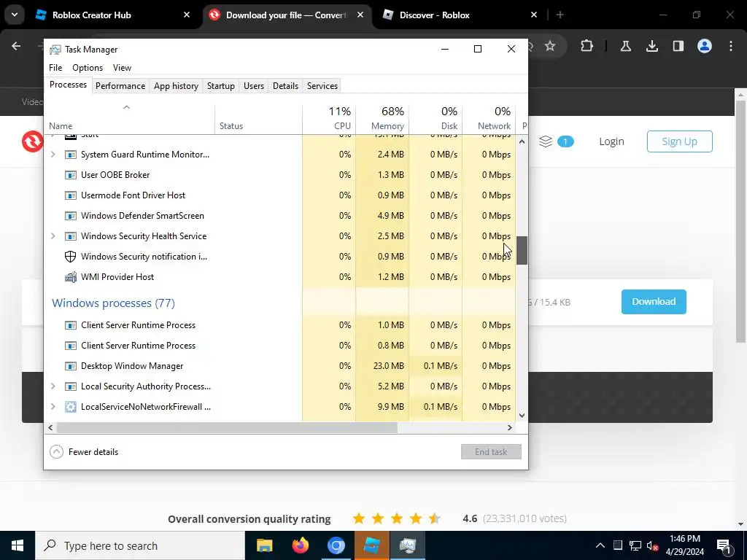Switch to the Performance tab

(x=120, y=86)
